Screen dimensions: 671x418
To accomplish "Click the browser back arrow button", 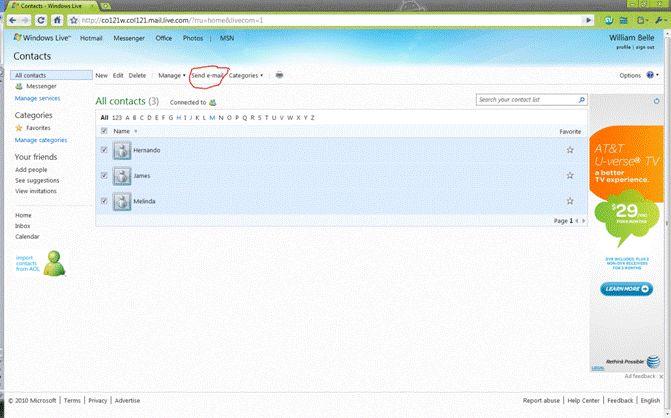I will [x=11, y=20].
